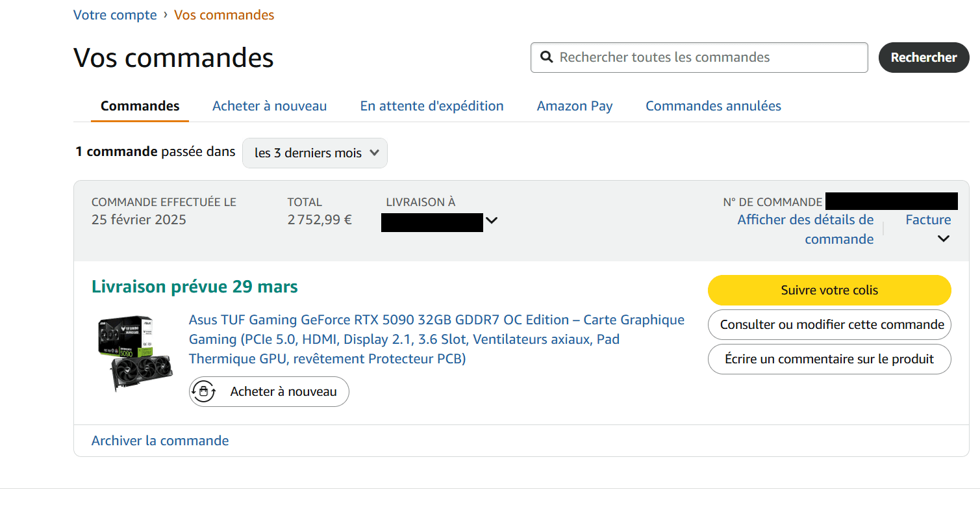Open the les 3 derniers mois dropdown

coord(315,153)
